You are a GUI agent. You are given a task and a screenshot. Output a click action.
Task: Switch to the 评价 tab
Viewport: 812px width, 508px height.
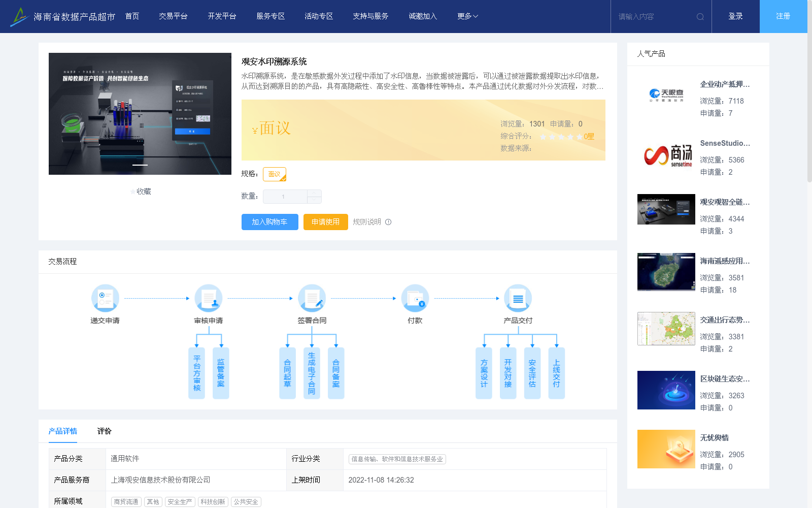[x=105, y=431]
